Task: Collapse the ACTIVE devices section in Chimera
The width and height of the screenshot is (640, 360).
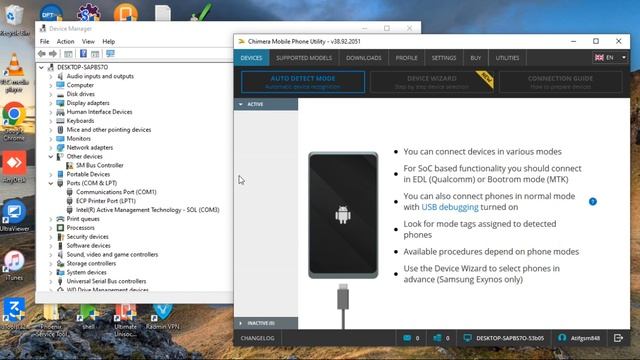Action: point(266,104)
